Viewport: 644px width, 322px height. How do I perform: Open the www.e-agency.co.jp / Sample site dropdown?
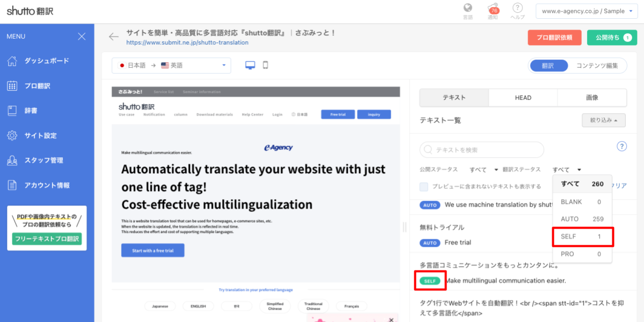click(x=587, y=11)
